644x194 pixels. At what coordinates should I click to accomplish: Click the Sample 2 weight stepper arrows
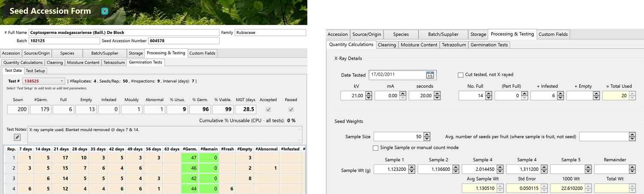[456, 169]
